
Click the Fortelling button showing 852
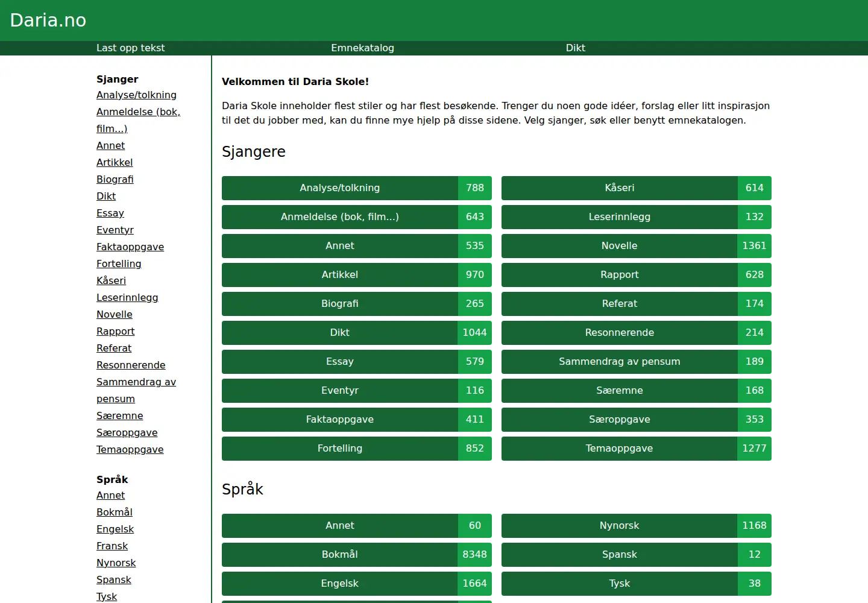pyautogui.click(x=357, y=449)
